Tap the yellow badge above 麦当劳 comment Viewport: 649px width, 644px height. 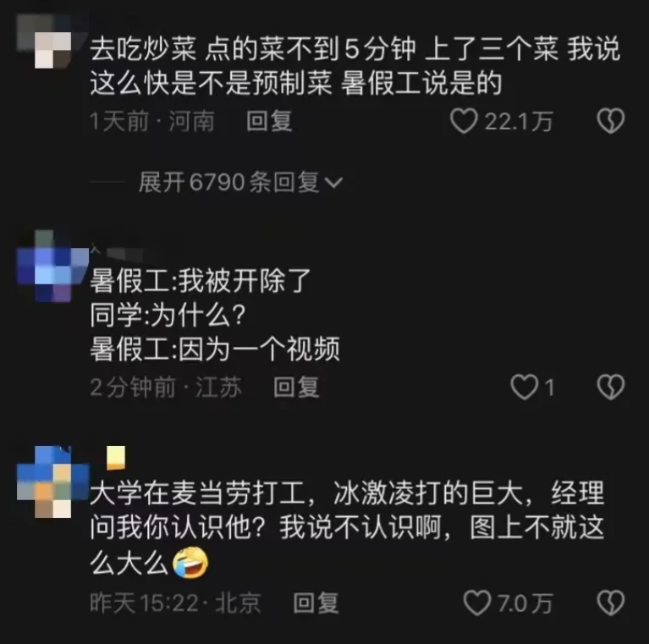click(116, 458)
